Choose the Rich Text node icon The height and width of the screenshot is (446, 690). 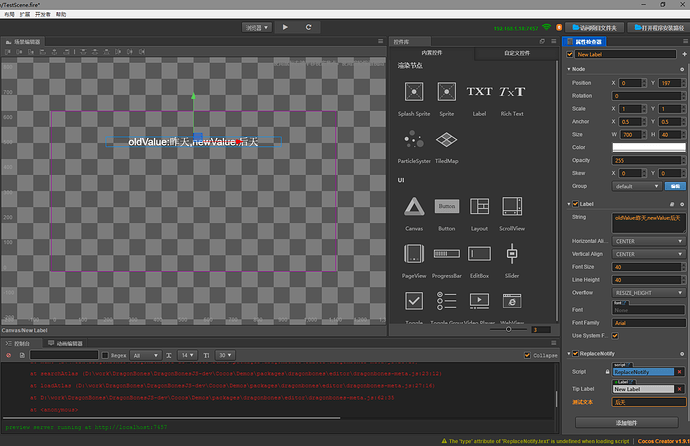click(x=512, y=91)
